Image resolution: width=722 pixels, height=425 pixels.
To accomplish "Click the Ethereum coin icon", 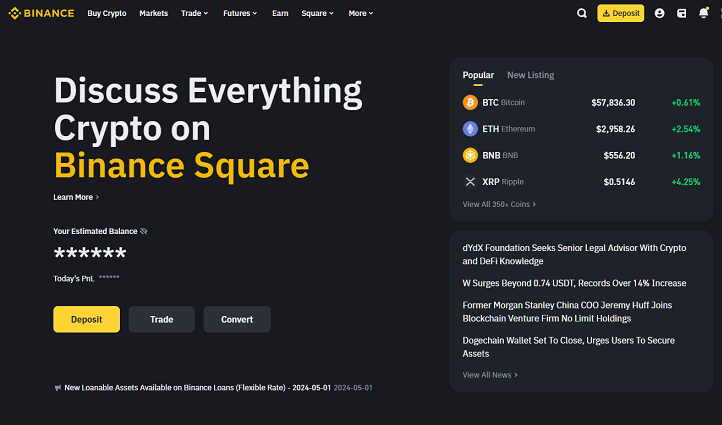I will (x=470, y=129).
